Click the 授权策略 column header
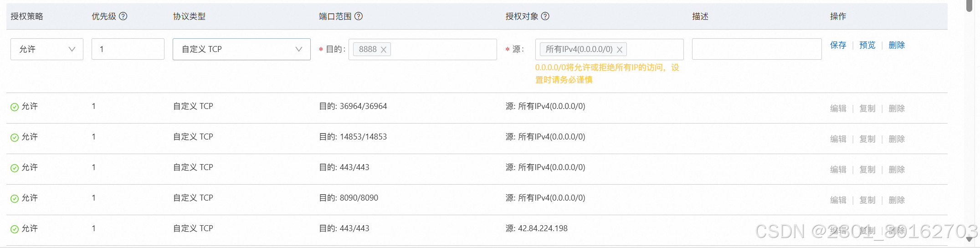 point(27,16)
